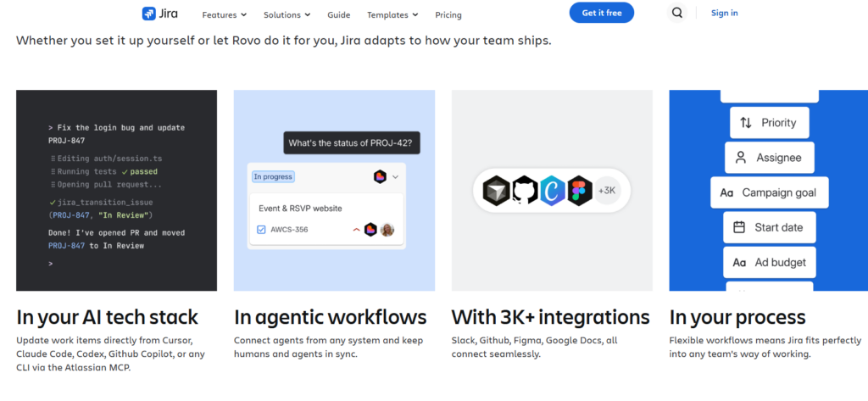
Task: Click the Rovo hexagon icon on AWCS-356 card
Action: click(371, 229)
